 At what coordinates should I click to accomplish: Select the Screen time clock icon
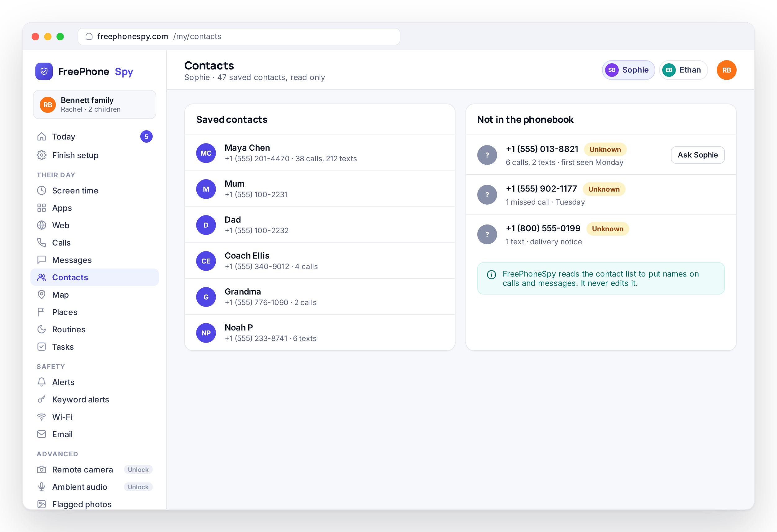(x=42, y=191)
